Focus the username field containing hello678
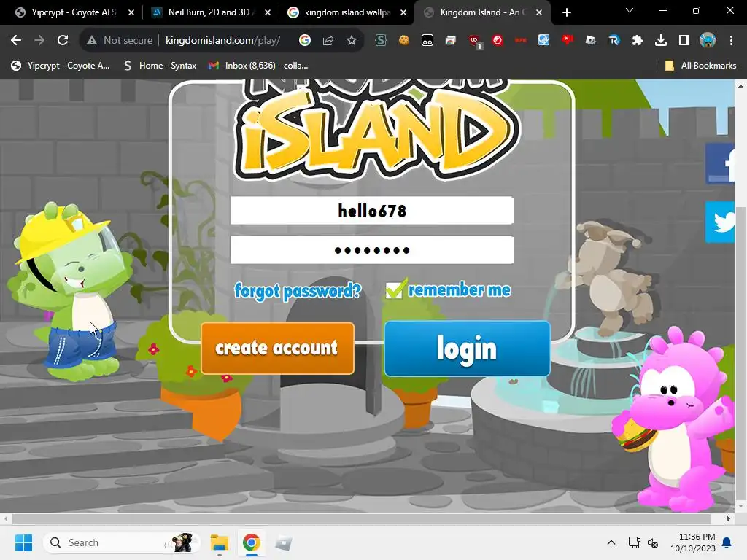This screenshot has width=747, height=560. [x=371, y=211]
